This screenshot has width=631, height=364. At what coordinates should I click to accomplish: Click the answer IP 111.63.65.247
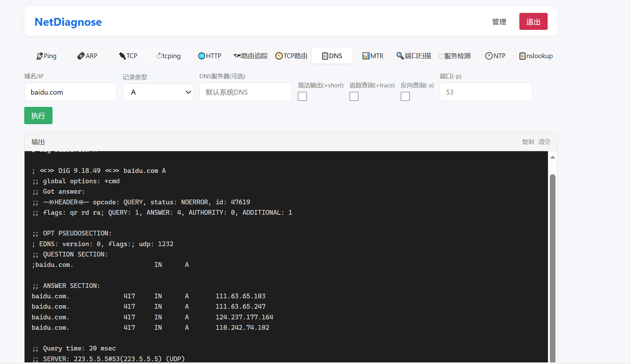240,306
